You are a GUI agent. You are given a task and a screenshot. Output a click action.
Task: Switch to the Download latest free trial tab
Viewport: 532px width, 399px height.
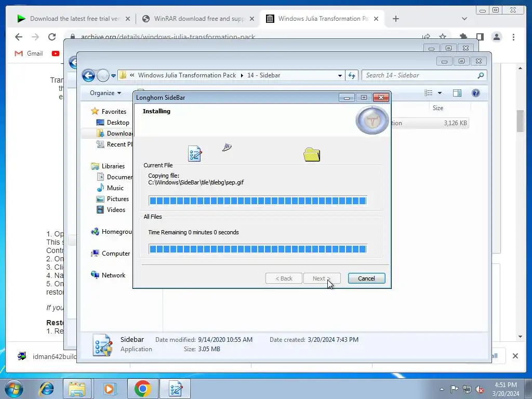[74, 19]
